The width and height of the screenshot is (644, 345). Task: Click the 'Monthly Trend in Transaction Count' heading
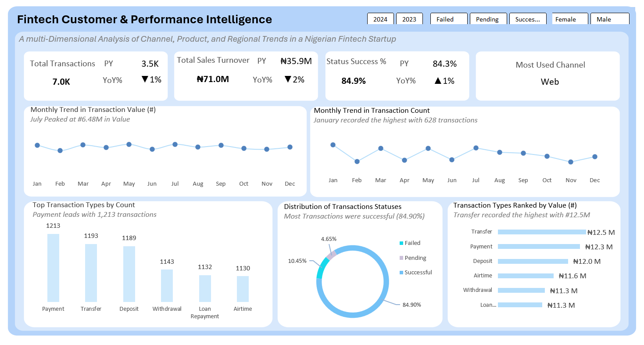(x=372, y=111)
